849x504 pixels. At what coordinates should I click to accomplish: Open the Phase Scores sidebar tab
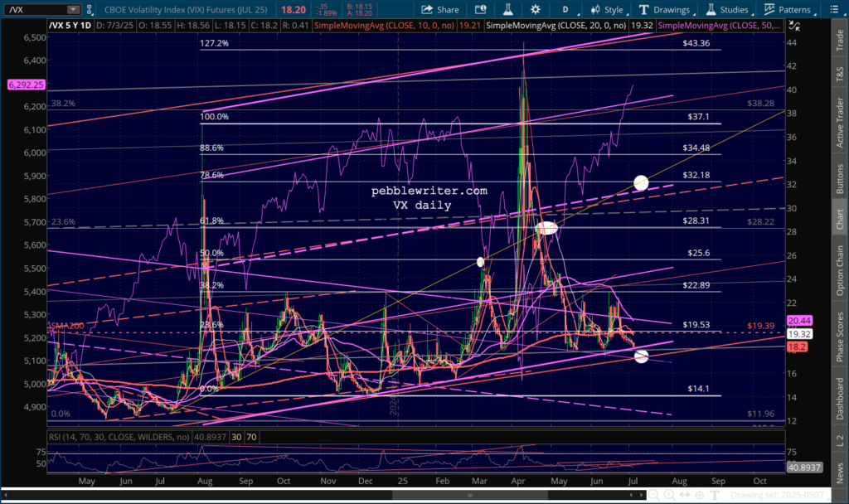pos(840,337)
